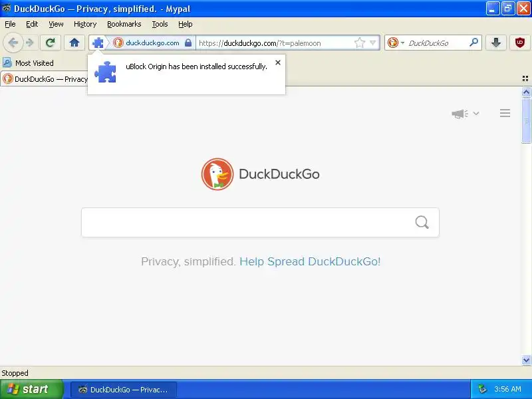The width and height of the screenshot is (532, 399).
Task: Click the DuckDuckGo duck logo
Action: click(217, 174)
